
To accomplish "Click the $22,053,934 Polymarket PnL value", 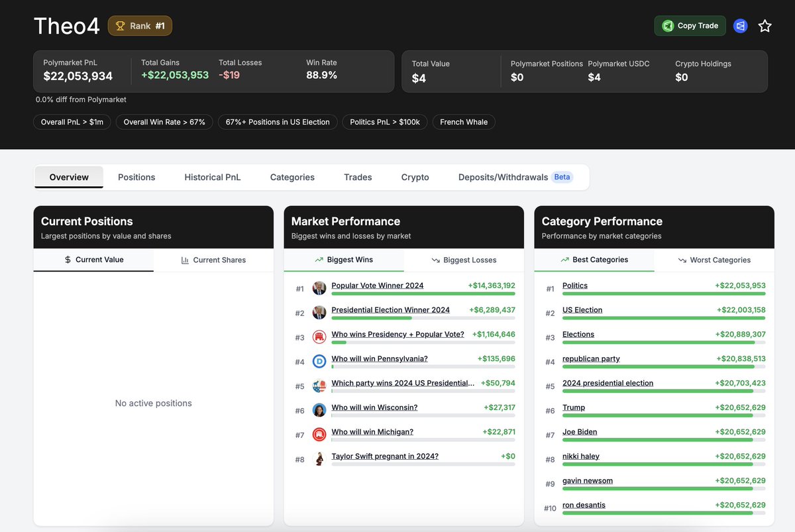I will pos(78,76).
